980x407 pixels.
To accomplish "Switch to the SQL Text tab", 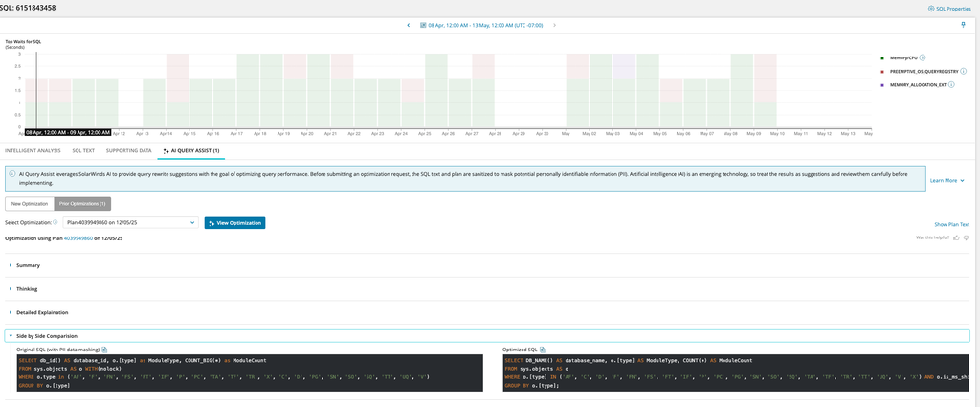I will click(83, 150).
